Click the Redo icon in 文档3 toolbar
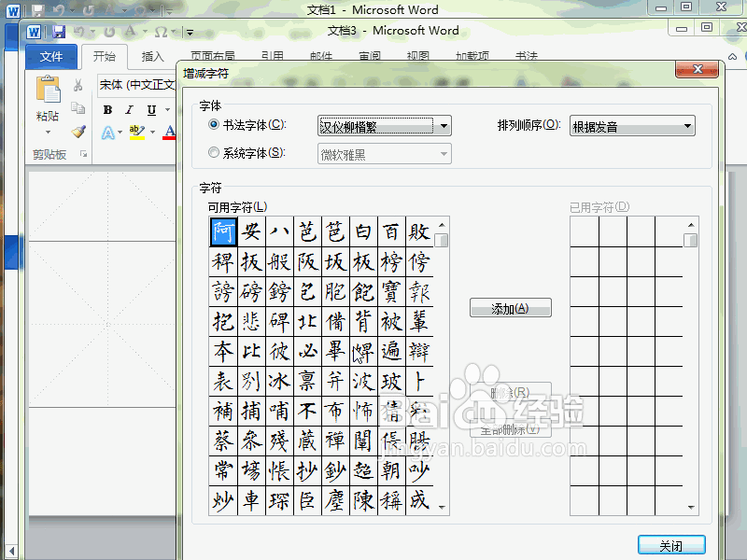 [109, 32]
